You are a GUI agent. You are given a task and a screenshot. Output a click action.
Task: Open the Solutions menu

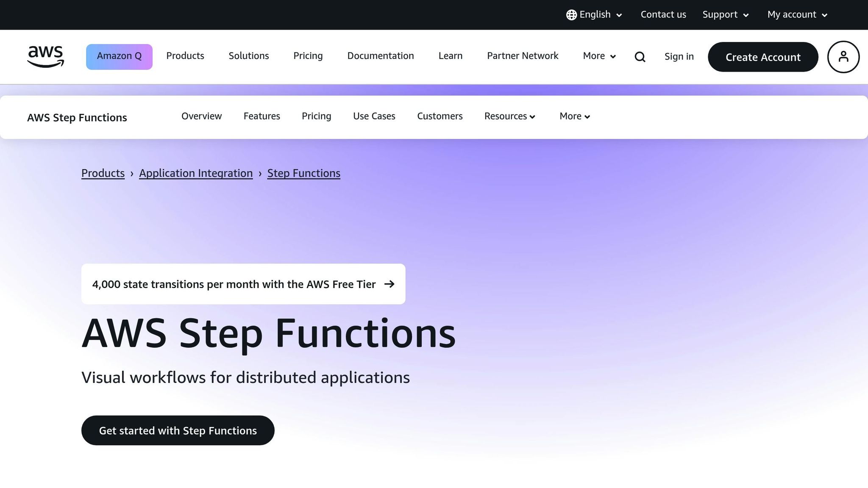pos(249,56)
